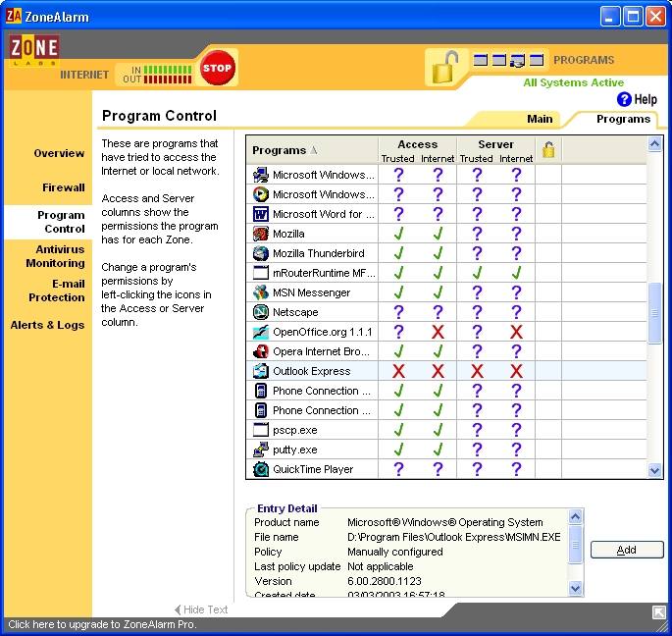Toggle MSN Messenger Access Internet checkmark
Image resolution: width=672 pixels, height=636 pixels.
(x=438, y=292)
